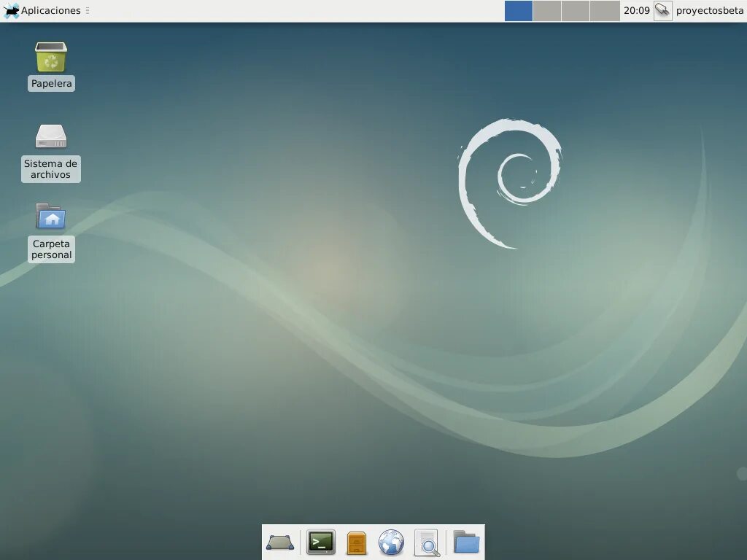Open the application finder magnifier icon
The height and width of the screenshot is (560, 747).
pyautogui.click(x=427, y=542)
